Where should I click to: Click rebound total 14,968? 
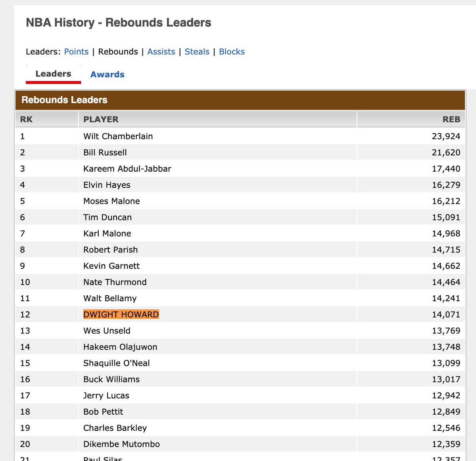coord(446,234)
